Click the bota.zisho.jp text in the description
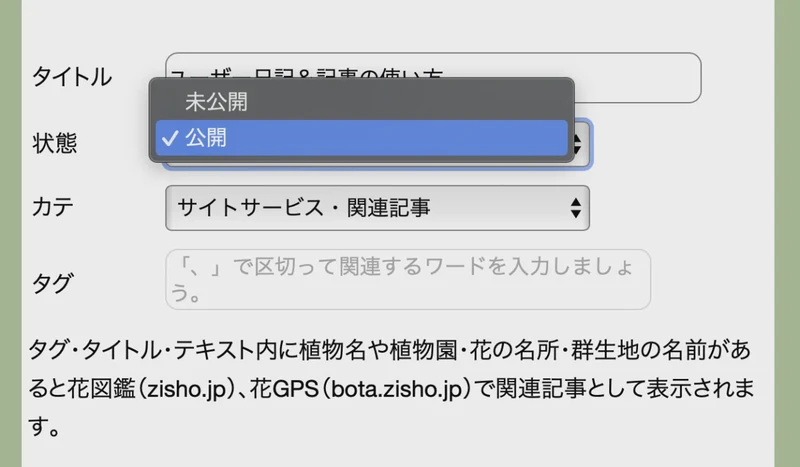The height and width of the screenshot is (467, 800). tap(396, 389)
